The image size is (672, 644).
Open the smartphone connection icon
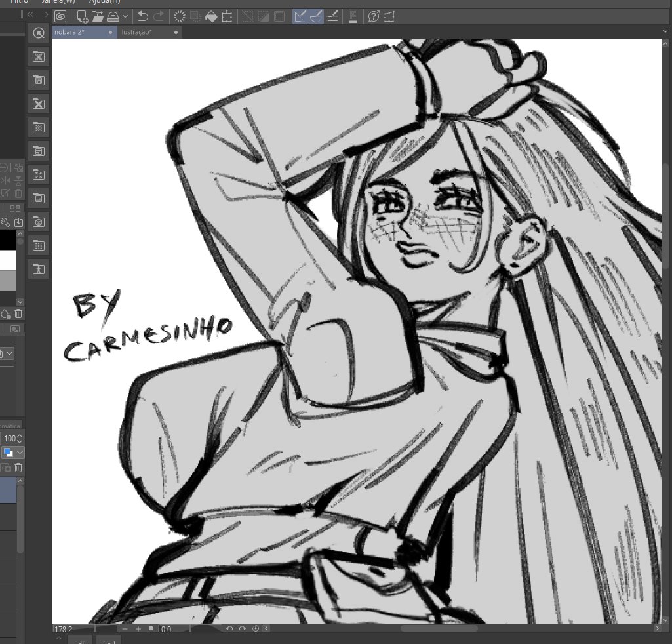pyautogui.click(x=353, y=16)
